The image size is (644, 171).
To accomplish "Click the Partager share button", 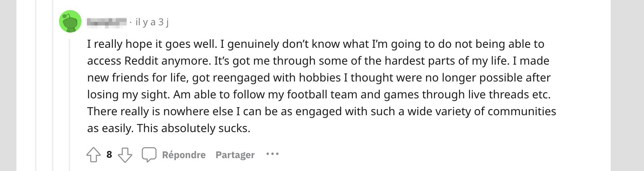I will coord(235,155).
